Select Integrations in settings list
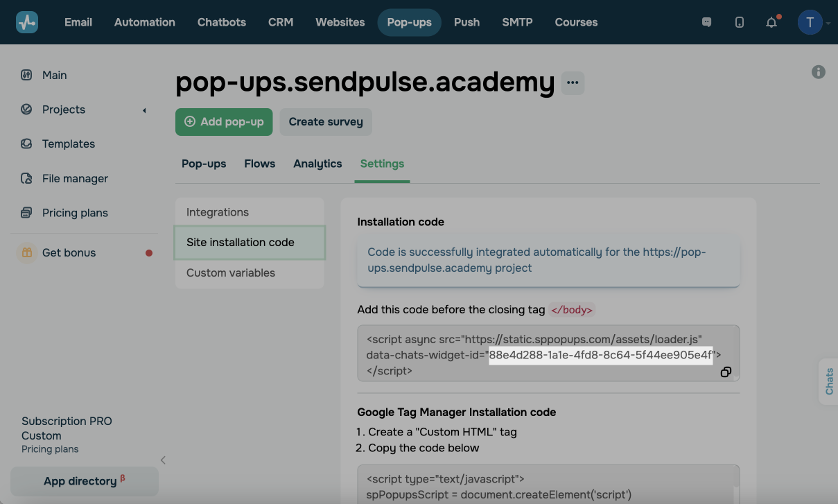The height and width of the screenshot is (504, 838). pyautogui.click(x=218, y=212)
